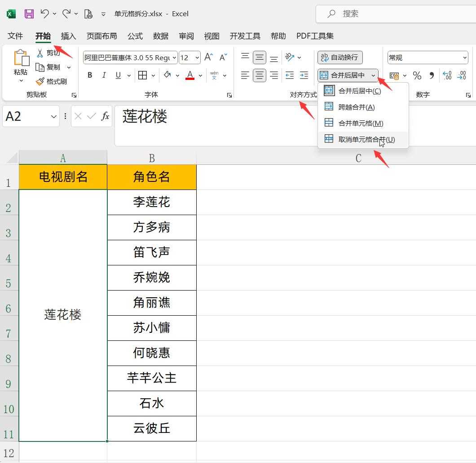
Task: Expand the font color dropdown arrow
Action: click(200, 75)
